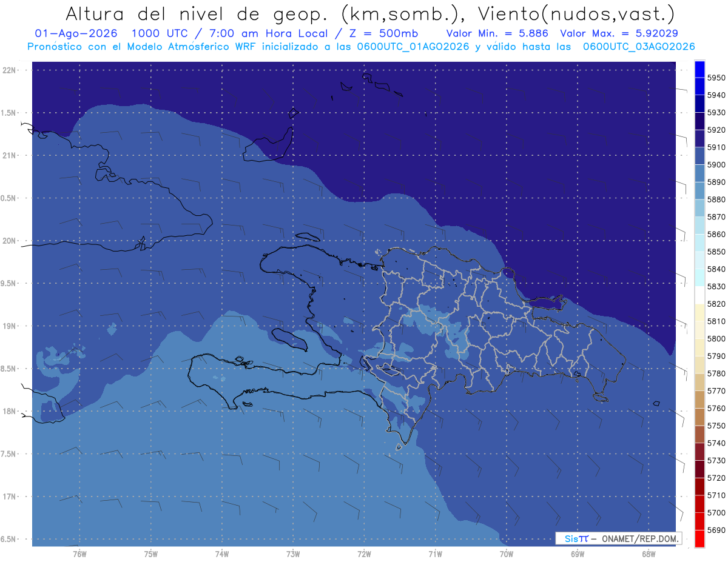Click the '68W' longitude label
The width and height of the screenshot is (728, 562).
pos(649,553)
